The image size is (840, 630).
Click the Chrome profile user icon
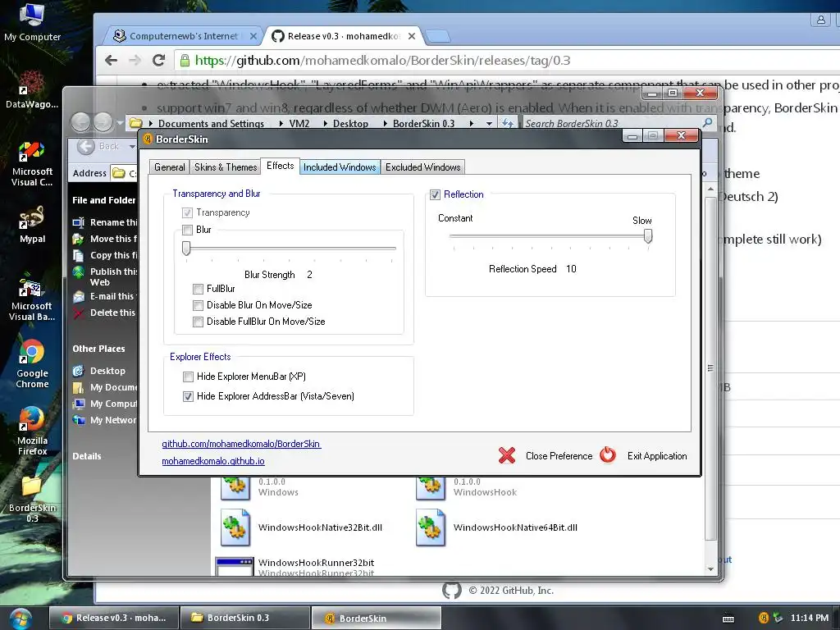click(x=820, y=20)
